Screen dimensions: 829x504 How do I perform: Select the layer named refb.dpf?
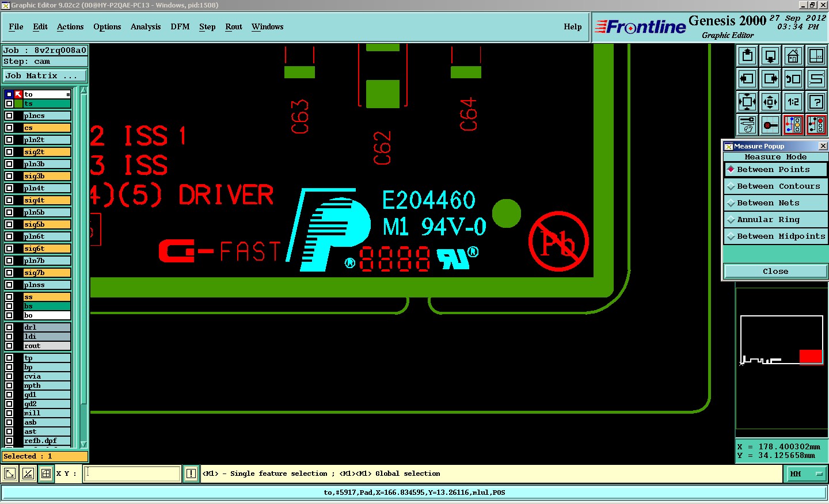point(47,441)
